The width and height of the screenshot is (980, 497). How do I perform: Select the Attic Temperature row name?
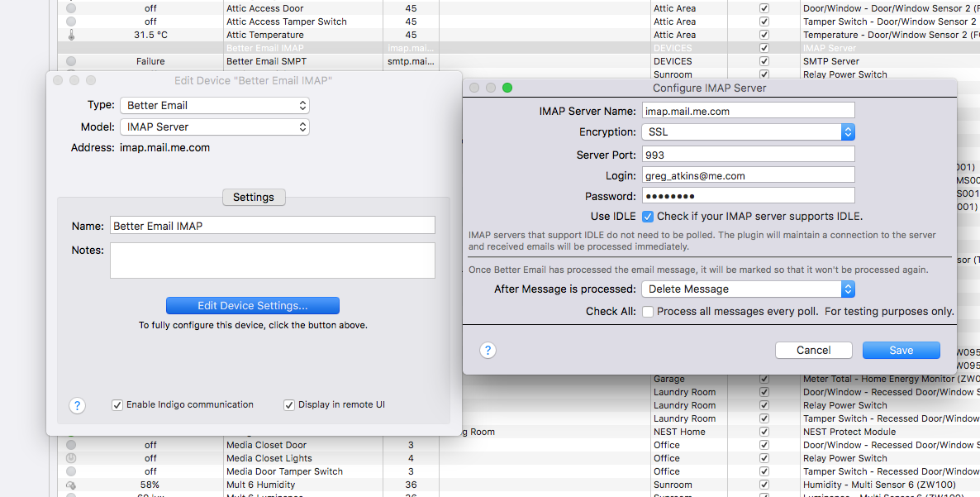point(265,35)
